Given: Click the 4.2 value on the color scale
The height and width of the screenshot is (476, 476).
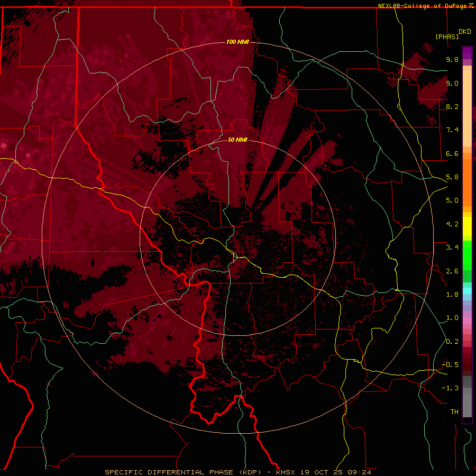Looking at the screenshot, I should coord(452,224).
